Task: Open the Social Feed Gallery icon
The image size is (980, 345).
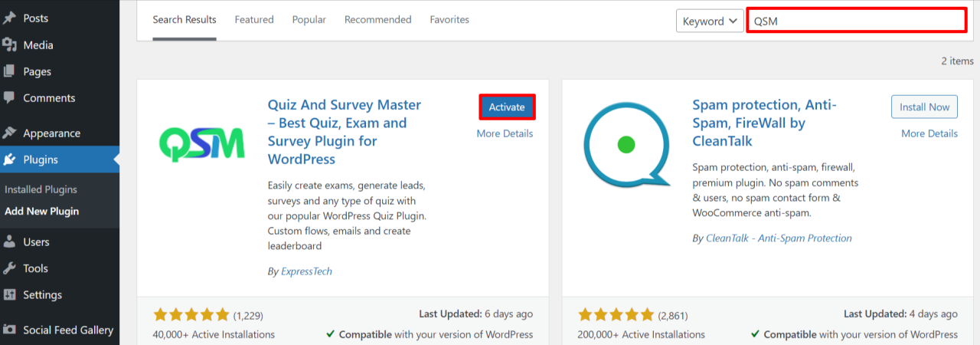Action: 10,330
